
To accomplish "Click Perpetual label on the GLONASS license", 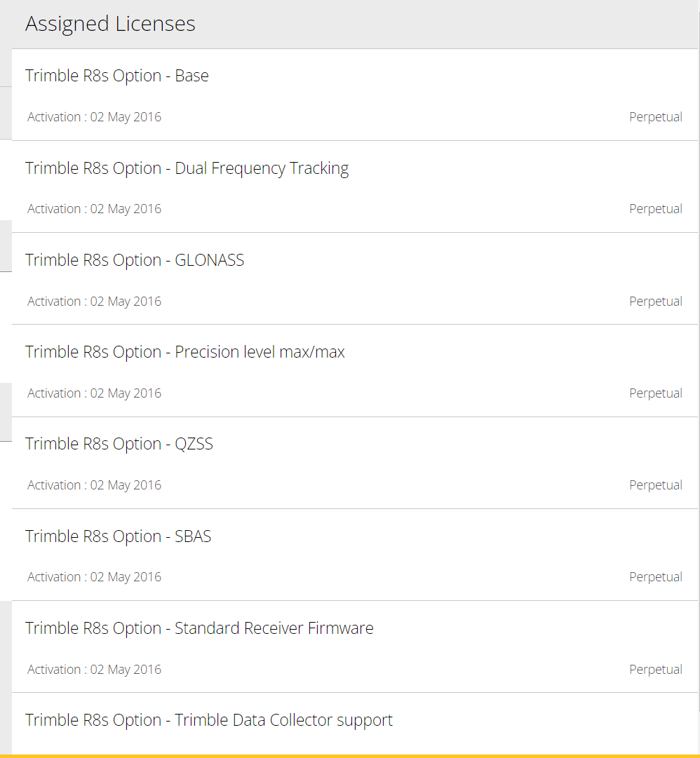I will [656, 302].
